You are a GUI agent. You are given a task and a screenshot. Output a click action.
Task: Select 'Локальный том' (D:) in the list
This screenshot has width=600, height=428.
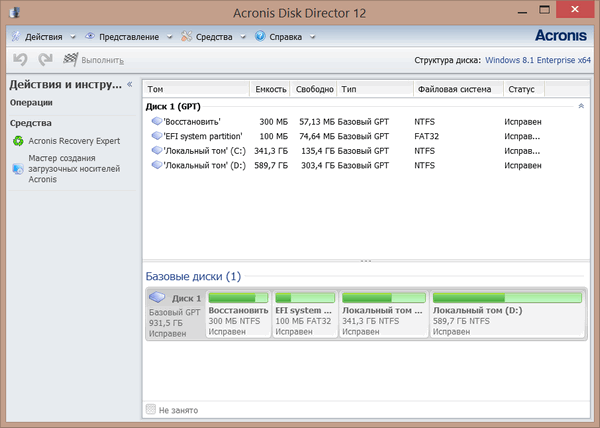pos(207,164)
